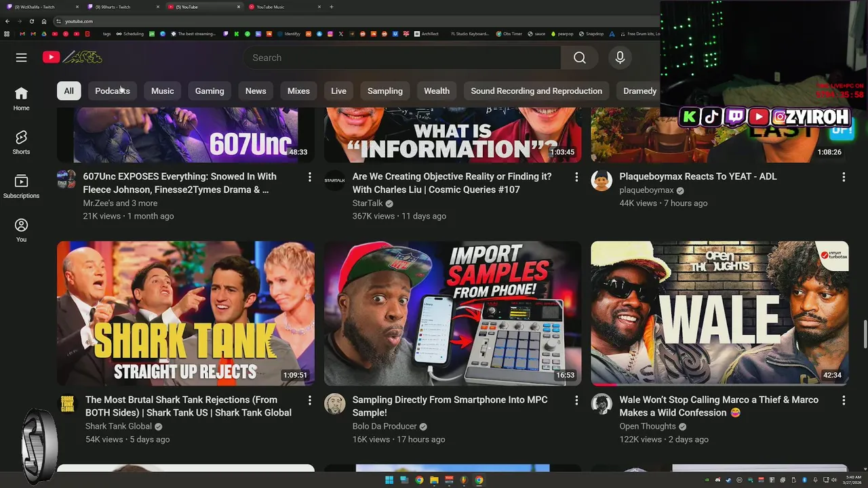Viewport: 868px width, 488px height.
Task: Select the Wealth filter chip
Action: click(x=437, y=91)
